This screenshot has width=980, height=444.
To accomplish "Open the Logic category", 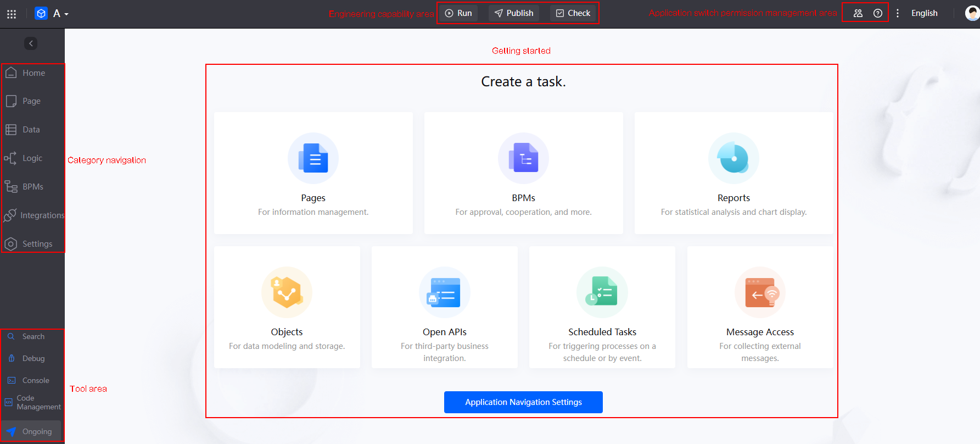I will 32,158.
